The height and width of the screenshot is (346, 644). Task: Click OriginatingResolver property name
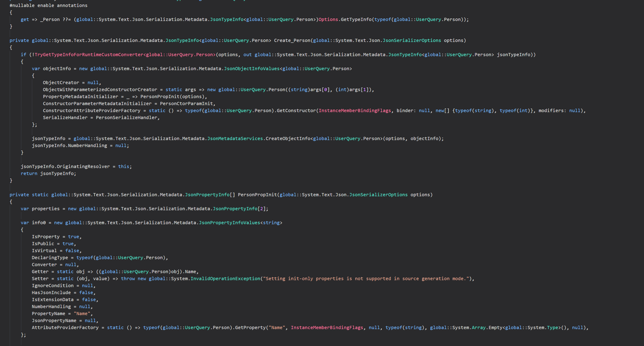[x=83, y=166]
